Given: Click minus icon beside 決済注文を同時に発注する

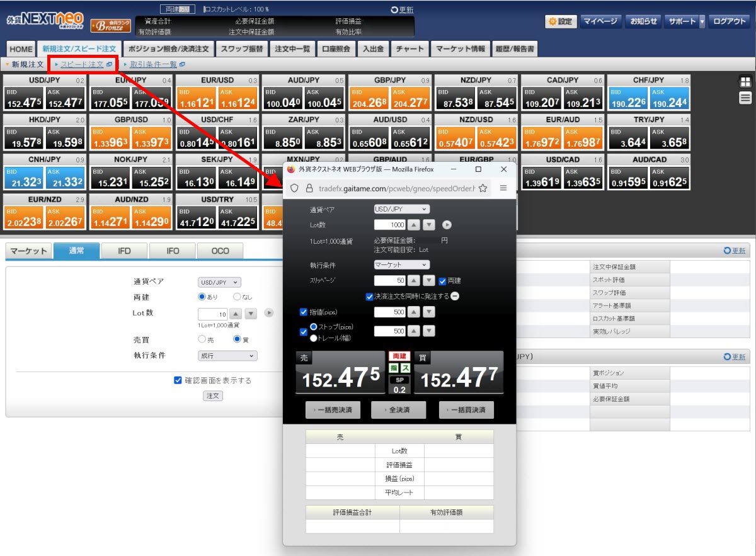Looking at the screenshot, I should [455, 296].
